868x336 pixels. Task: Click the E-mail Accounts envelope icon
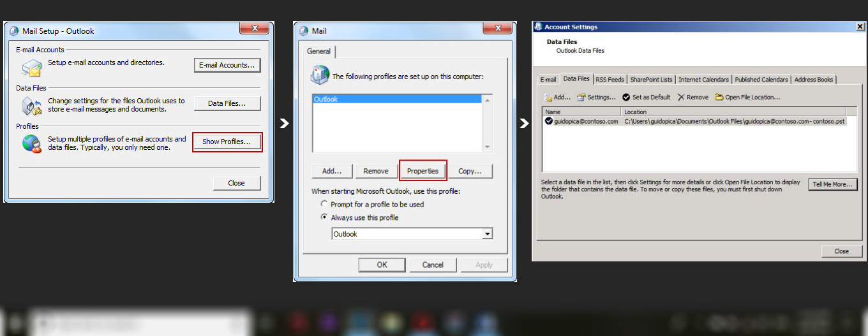pos(31,67)
